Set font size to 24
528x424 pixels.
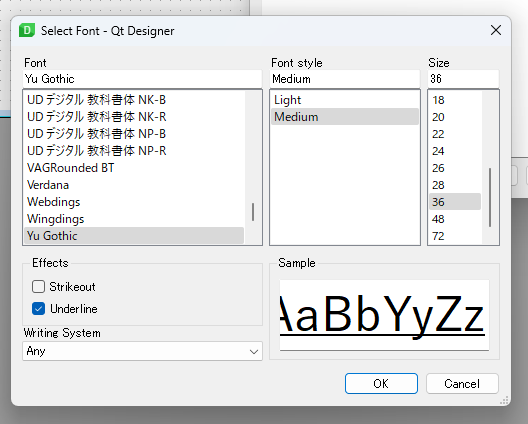point(455,151)
